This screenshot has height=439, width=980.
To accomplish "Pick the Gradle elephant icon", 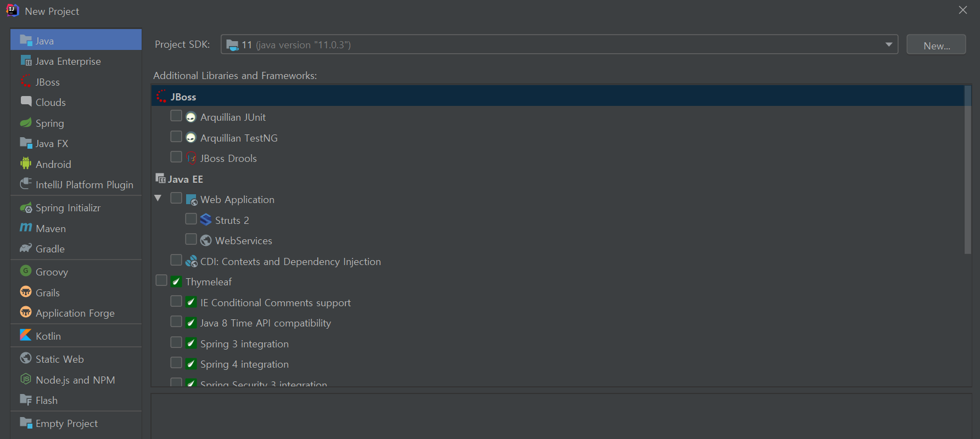I will click(26, 248).
